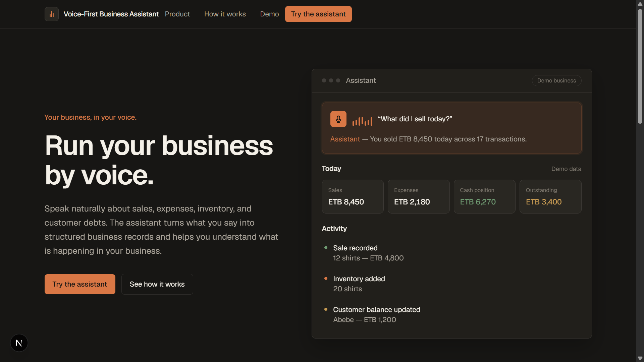Click hero Try the assistant button
Screen dimensions: 644x362
(x=80, y=284)
